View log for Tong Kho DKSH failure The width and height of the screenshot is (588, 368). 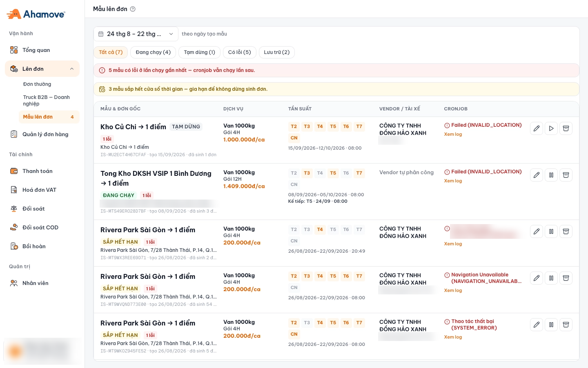pyautogui.click(x=453, y=181)
